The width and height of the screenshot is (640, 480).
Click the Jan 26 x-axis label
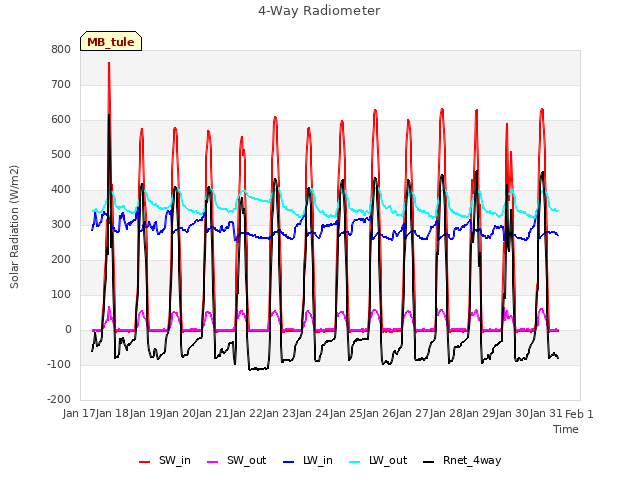tap(379, 414)
